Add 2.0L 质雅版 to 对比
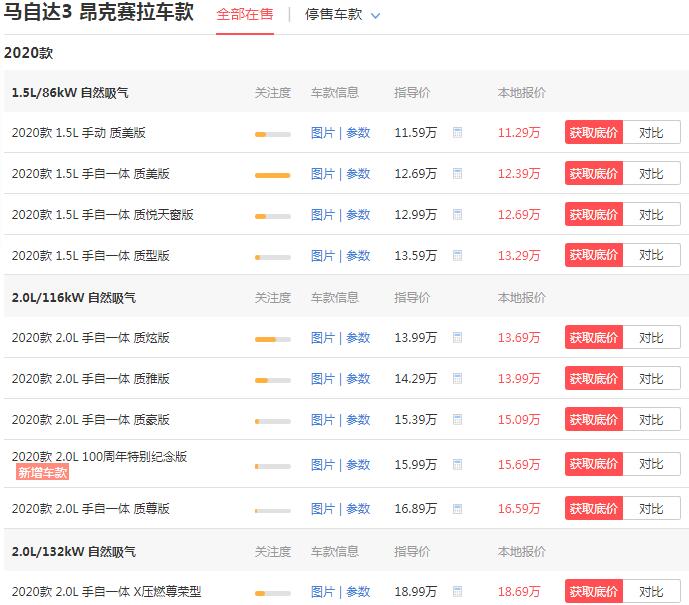The width and height of the screenshot is (689, 605). pyautogui.click(x=652, y=378)
